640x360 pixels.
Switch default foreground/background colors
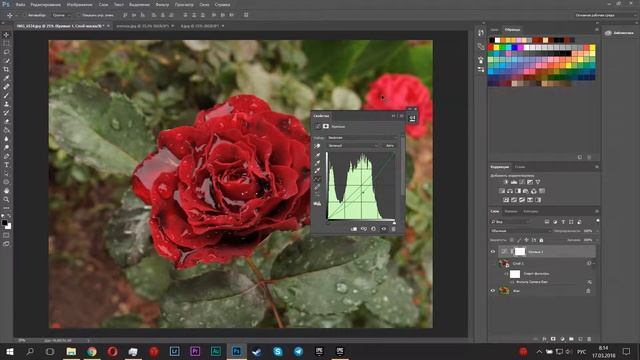click(x=3, y=216)
